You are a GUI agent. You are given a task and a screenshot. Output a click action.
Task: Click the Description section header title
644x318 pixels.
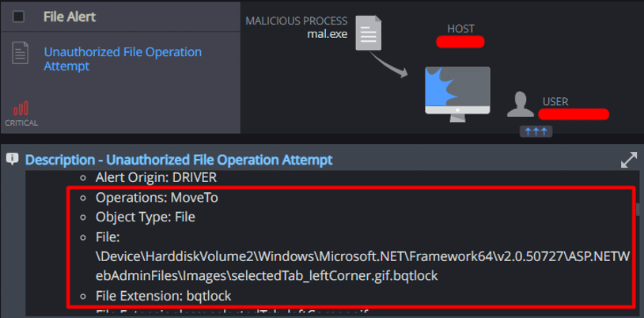click(179, 160)
